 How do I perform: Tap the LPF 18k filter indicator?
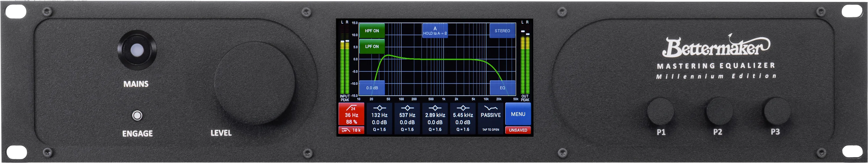(351, 130)
